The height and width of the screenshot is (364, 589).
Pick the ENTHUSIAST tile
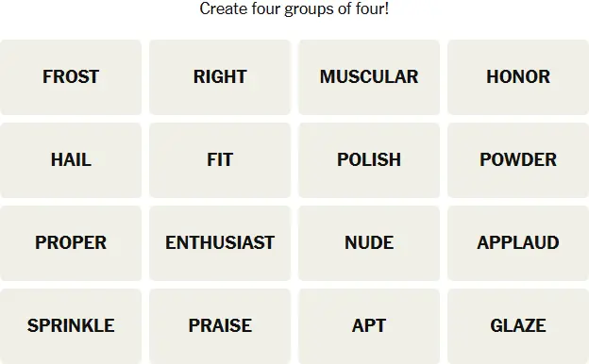(220, 243)
